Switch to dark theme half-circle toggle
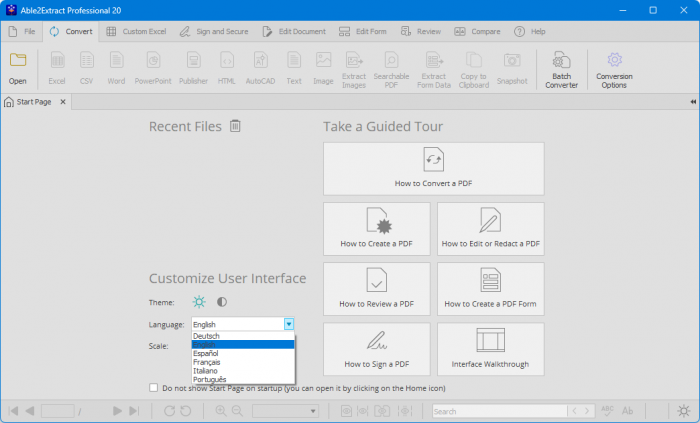Viewport: 700px width, 423px height. [x=221, y=301]
